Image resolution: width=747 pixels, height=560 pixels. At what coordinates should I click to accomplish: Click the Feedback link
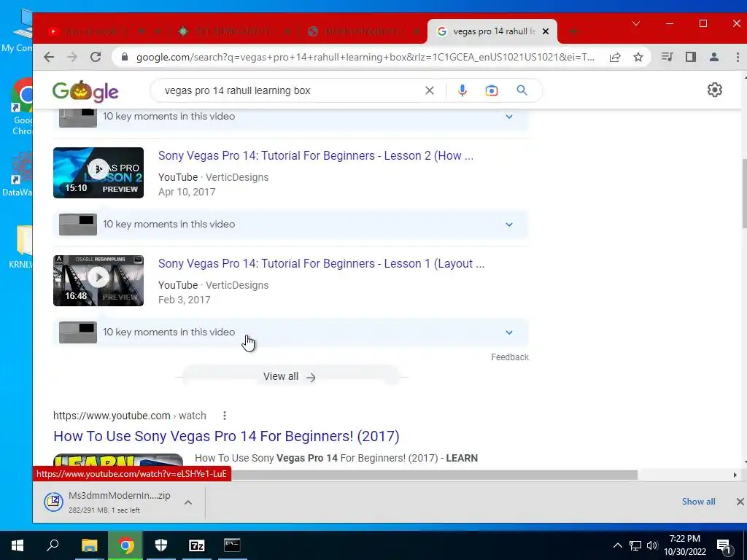coord(510,357)
